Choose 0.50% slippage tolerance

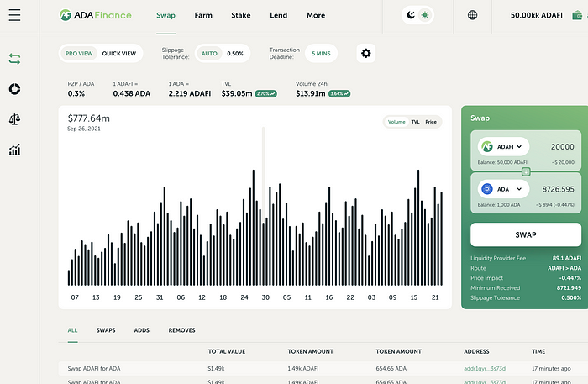click(x=235, y=54)
